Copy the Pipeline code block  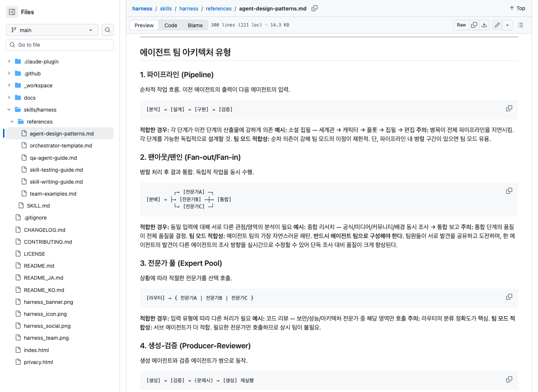(x=509, y=108)
